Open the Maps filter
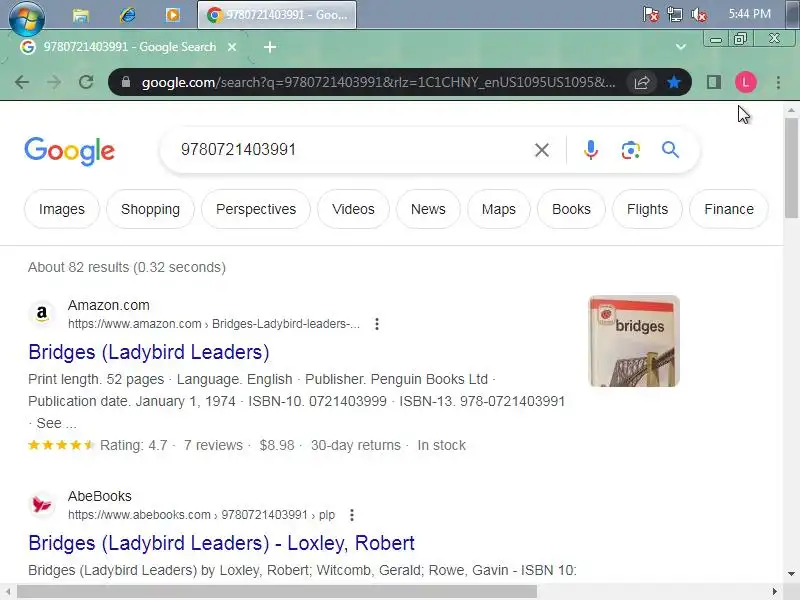Image resolution: width=800 pixels, height=600 pixels. pos(498,209)
